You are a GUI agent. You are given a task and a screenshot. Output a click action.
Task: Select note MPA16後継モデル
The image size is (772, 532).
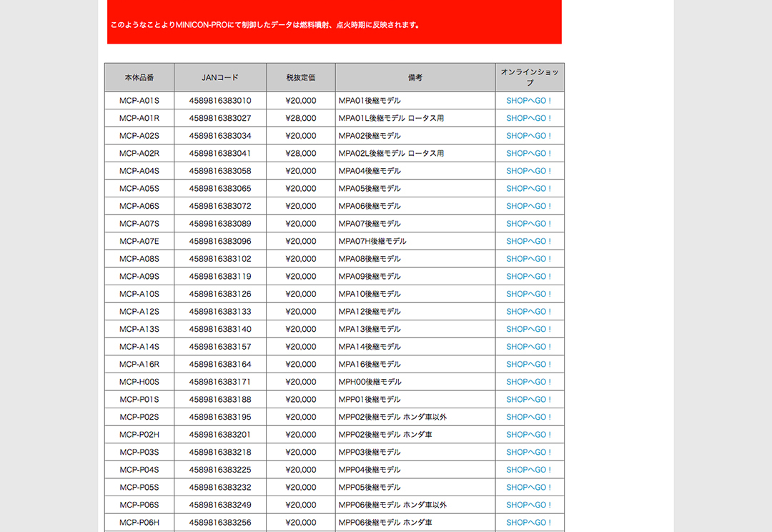[x=370, y=364]
